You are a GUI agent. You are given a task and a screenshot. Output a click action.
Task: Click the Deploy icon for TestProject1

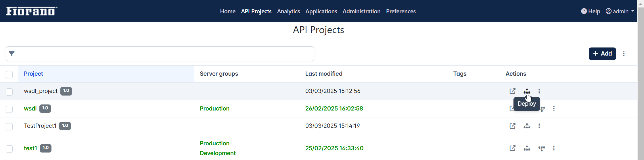(x=527, y=126)
